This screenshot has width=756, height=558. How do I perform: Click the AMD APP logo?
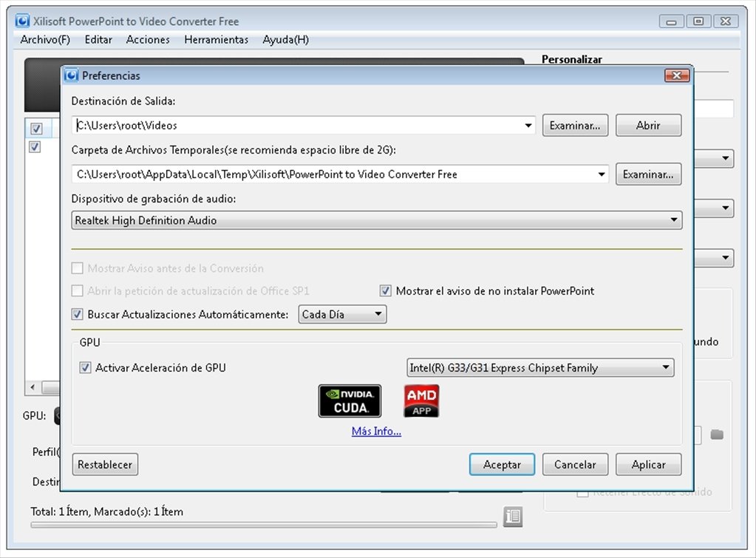[x=421, y=401]
